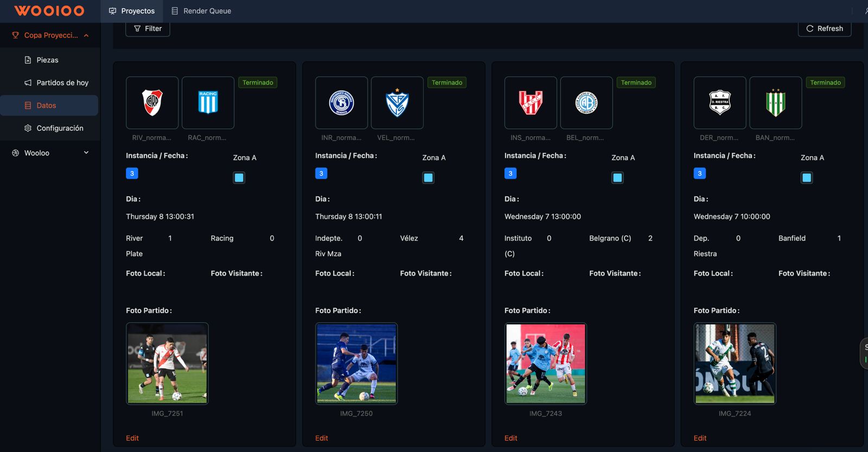
Task: Open the Proyectos tab
Action: [x=132, y=11]
